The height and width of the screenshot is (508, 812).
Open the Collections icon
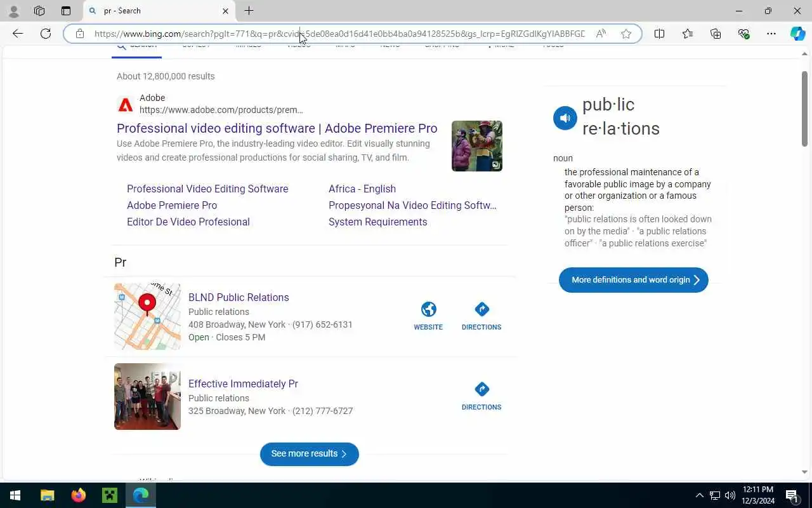(716, 34)
